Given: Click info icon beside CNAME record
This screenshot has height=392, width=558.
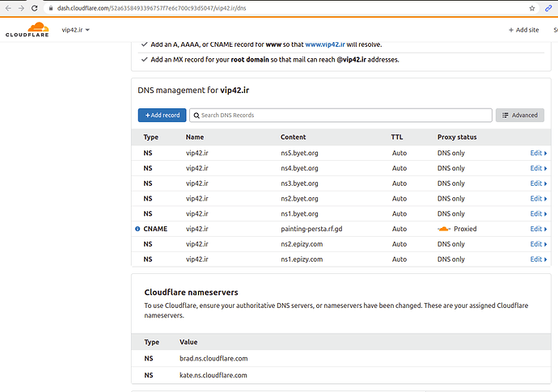Looking at the screenshot, I should pos(137,229).
